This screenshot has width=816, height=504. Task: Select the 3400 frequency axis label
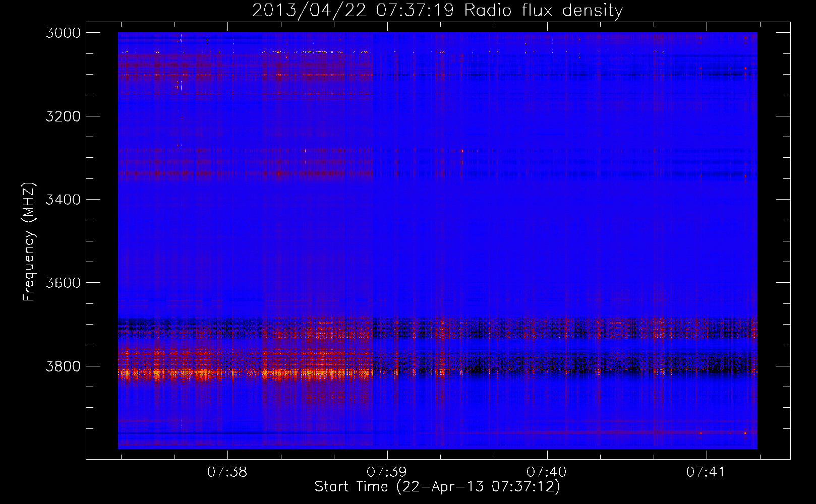pos(63,200)
